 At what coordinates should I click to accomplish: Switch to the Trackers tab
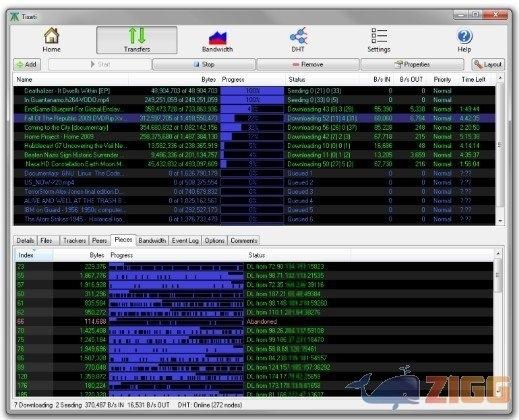(75, 240)
